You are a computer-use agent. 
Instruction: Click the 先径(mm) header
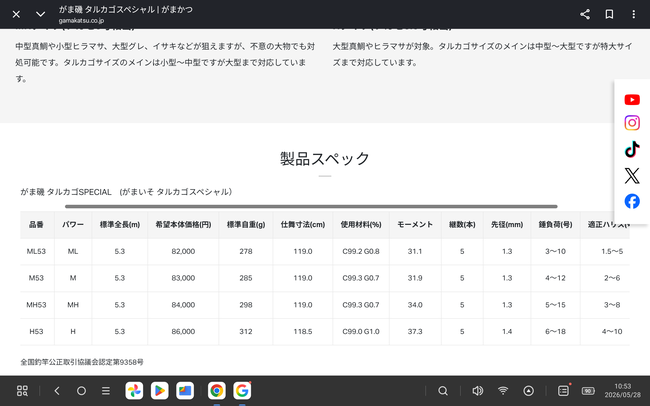(x=507, y=225)
